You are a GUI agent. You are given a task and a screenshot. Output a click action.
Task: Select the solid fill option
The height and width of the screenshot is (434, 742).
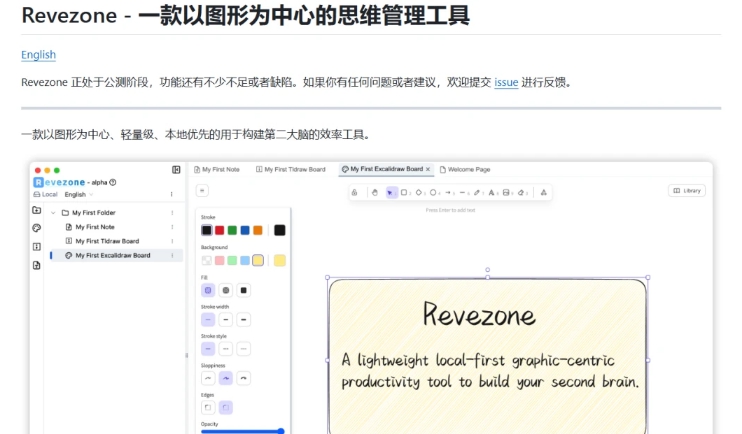pos(243,290)
